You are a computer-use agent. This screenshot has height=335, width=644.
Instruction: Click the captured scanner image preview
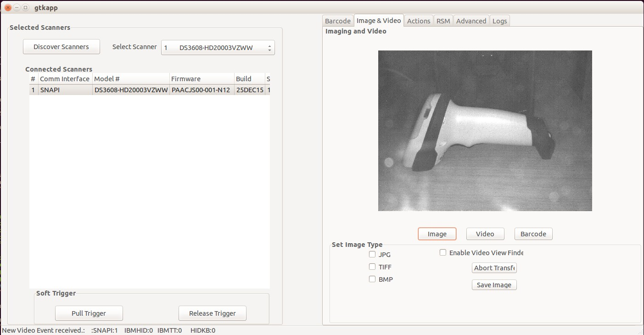point(485,131)
